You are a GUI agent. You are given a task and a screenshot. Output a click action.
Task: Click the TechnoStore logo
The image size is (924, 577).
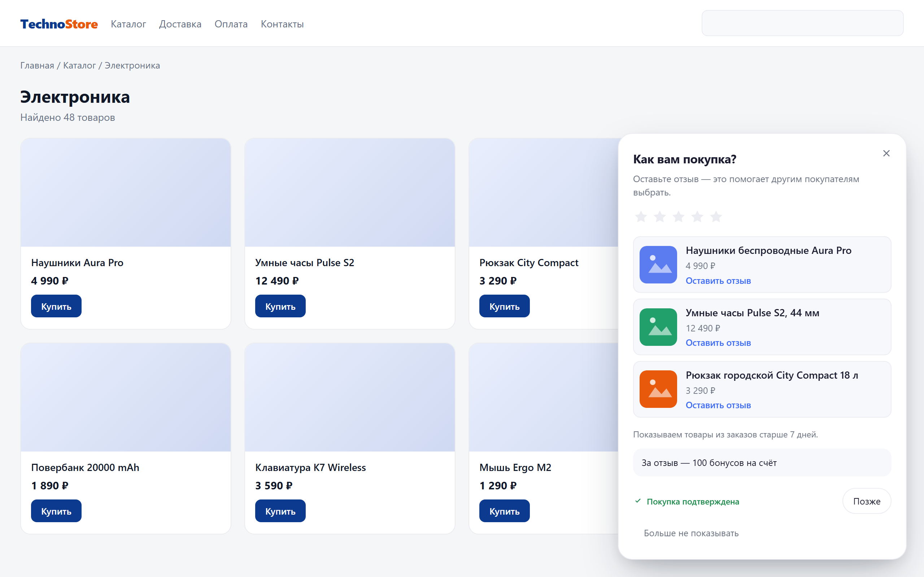click(x=59, y=24)
